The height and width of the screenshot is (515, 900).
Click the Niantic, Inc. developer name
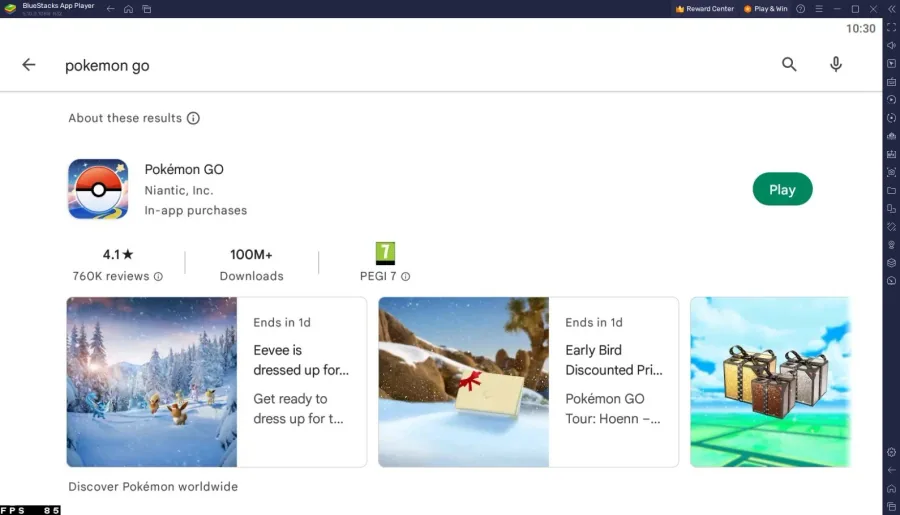pyautogui.click(x=179, y=190)
